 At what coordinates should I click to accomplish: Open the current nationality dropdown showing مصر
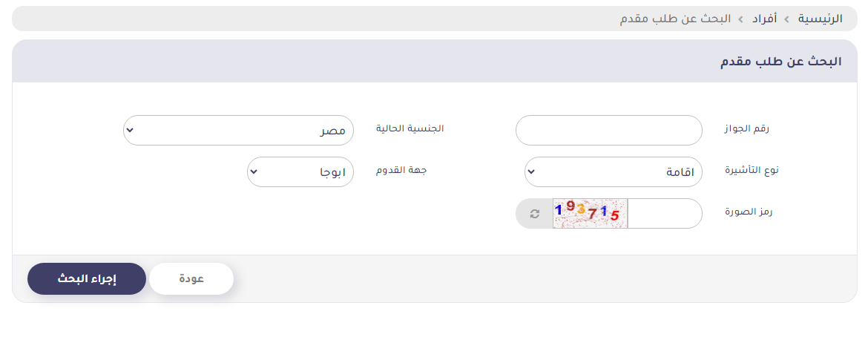pos(239,130)
